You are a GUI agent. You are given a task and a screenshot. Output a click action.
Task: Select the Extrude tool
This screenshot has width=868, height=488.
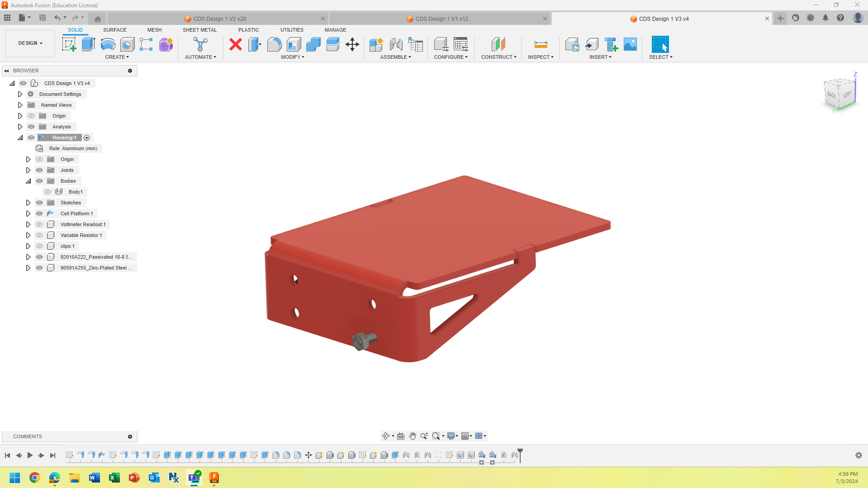click(88, 44)
